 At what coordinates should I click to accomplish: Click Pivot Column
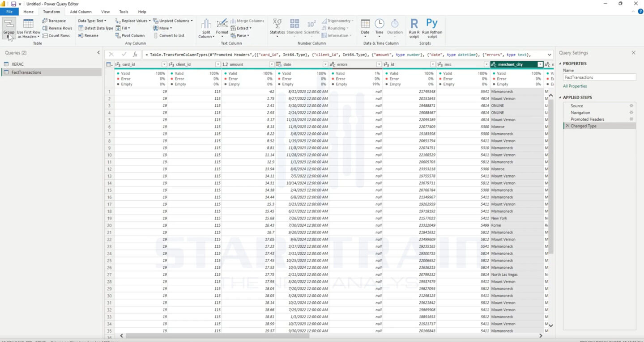tap(130, 35)
